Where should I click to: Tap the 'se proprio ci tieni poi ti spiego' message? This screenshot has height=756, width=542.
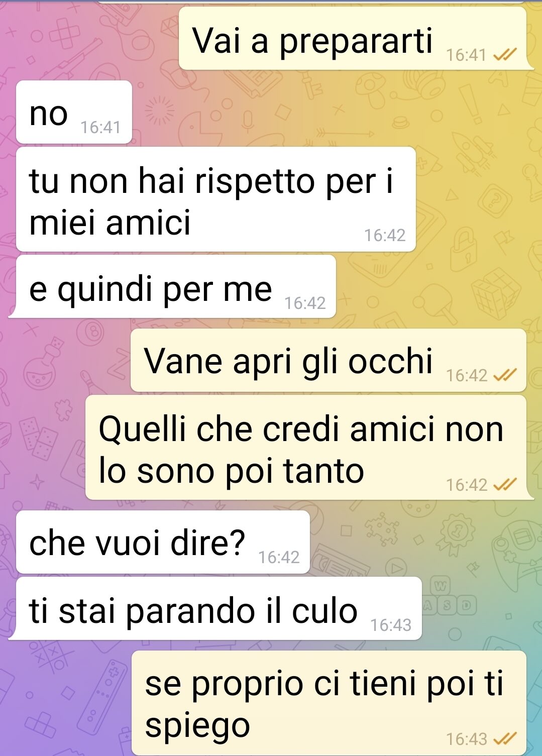[329, 703]
